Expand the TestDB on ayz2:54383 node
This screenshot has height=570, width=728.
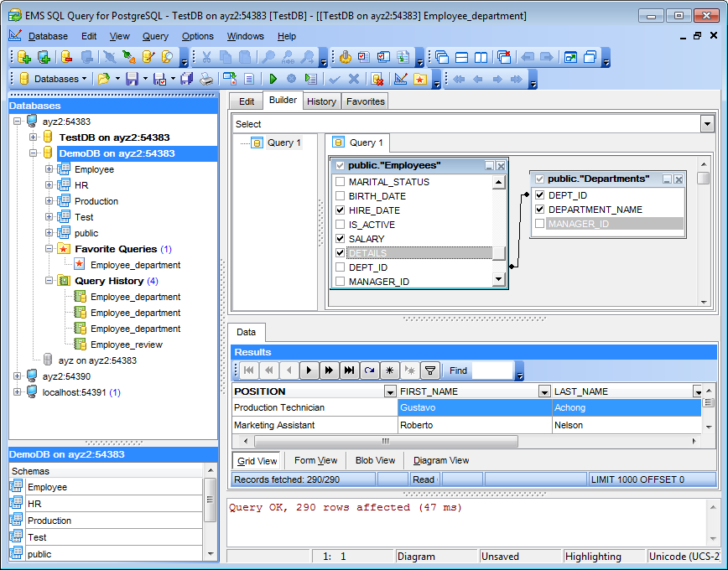pyautogui.click(x=33, y=137)
